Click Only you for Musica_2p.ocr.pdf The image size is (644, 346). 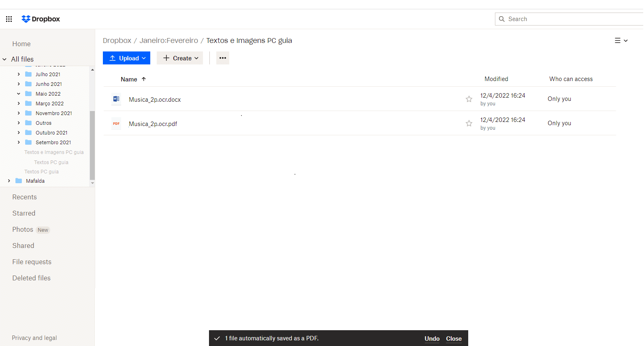[x=559, y=123]
